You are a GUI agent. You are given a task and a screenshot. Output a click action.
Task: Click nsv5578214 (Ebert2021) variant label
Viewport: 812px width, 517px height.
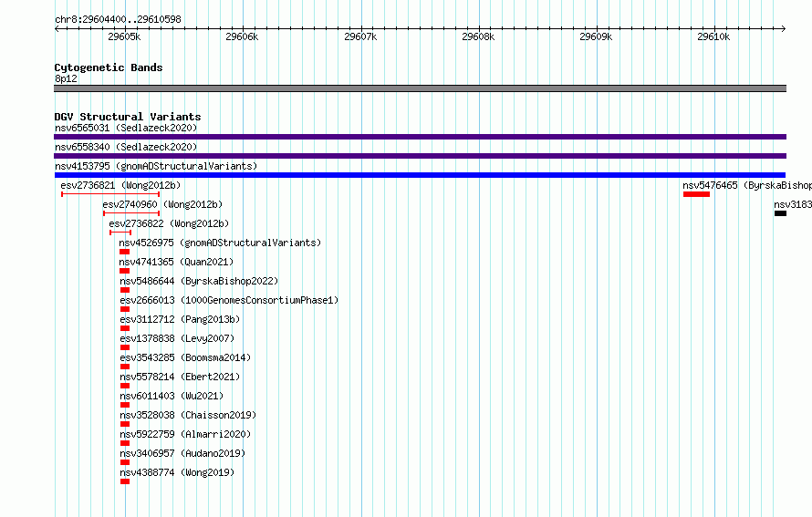[x=181, y=377]
